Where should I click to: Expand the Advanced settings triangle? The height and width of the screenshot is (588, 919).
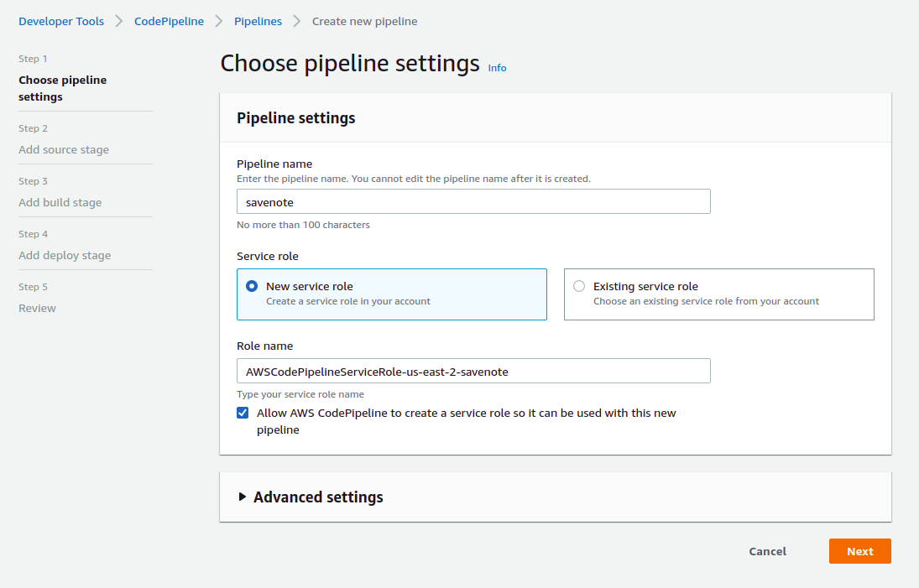(x=243, y=497)
